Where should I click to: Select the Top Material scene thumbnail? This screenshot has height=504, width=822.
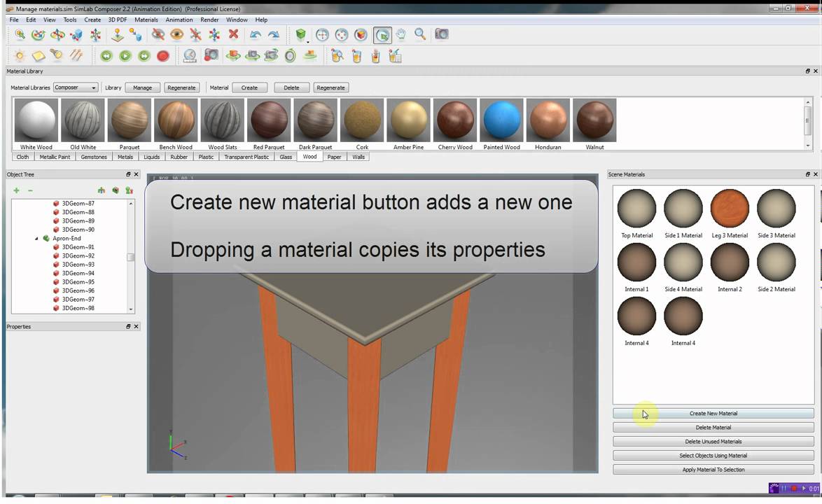tap(637, 209)
